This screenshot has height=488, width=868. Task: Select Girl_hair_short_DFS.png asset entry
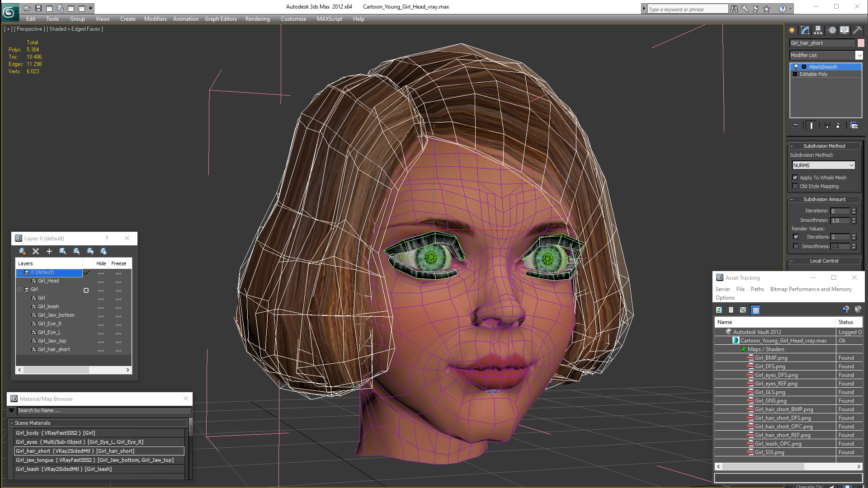783,418
